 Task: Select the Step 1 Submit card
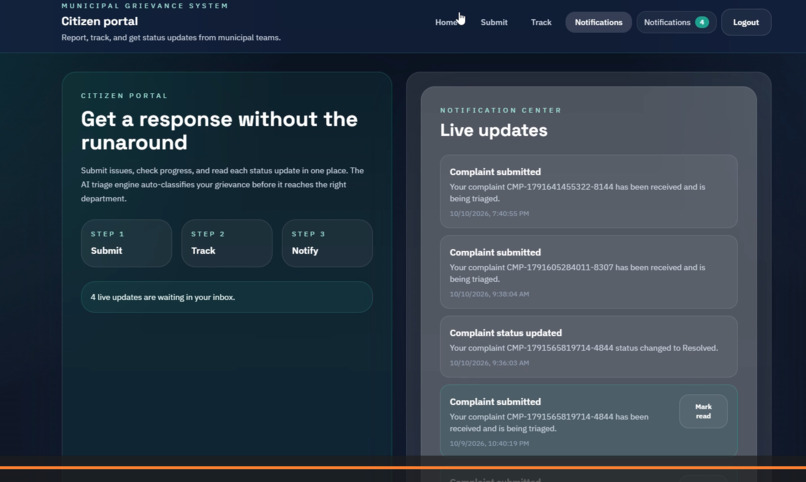click(x=126, y=243)
